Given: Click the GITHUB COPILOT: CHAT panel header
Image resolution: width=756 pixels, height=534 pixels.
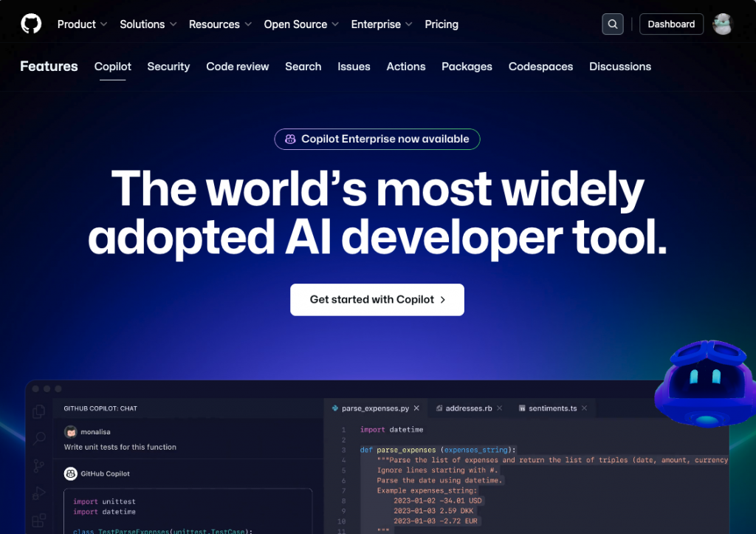Looking at the screenshot, I should pyautogui.click(x=100, y=408).
